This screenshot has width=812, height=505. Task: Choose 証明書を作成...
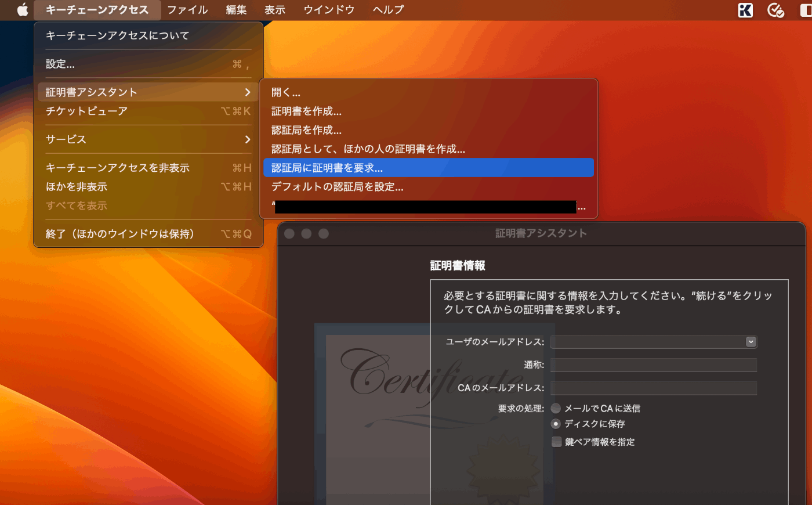[x=429, y=111]
